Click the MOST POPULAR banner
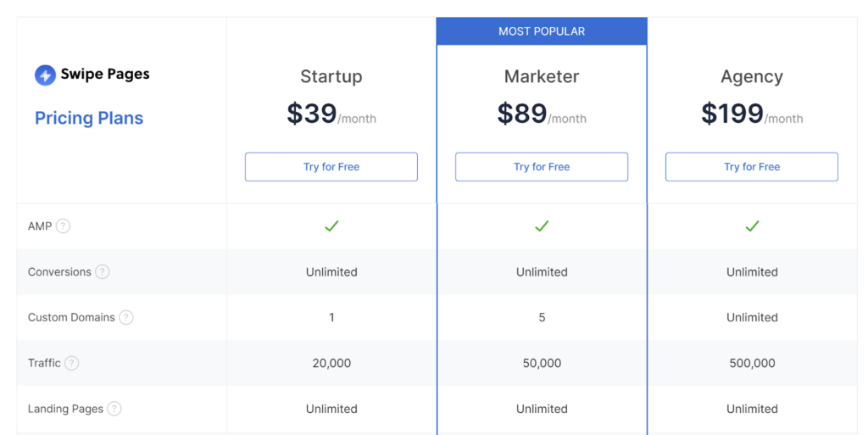 [542, 31]
